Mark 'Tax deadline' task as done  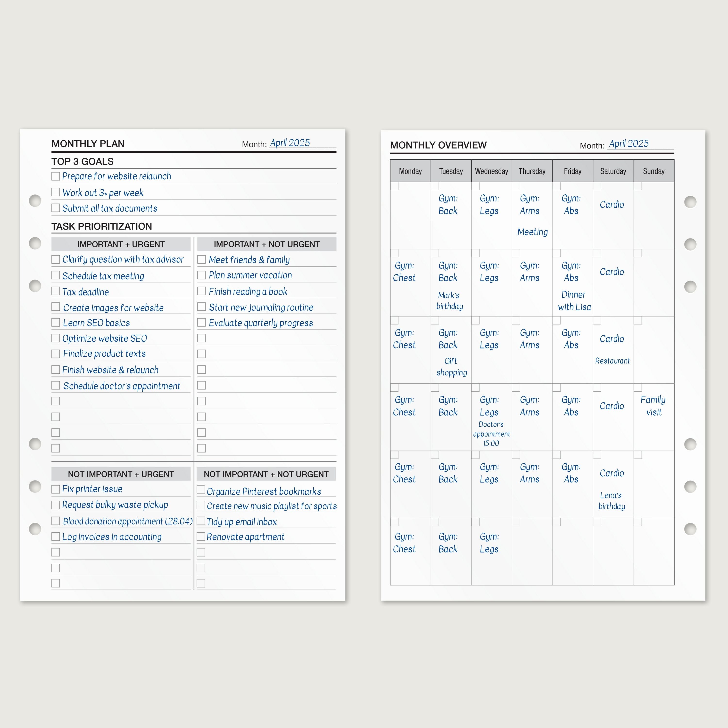pos(55,291)
